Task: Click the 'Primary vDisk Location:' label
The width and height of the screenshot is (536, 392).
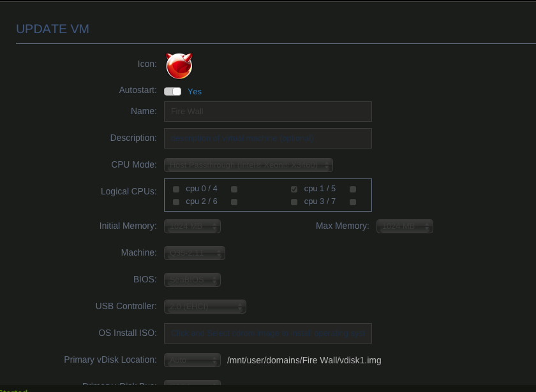Action: [x=110, y=359]
